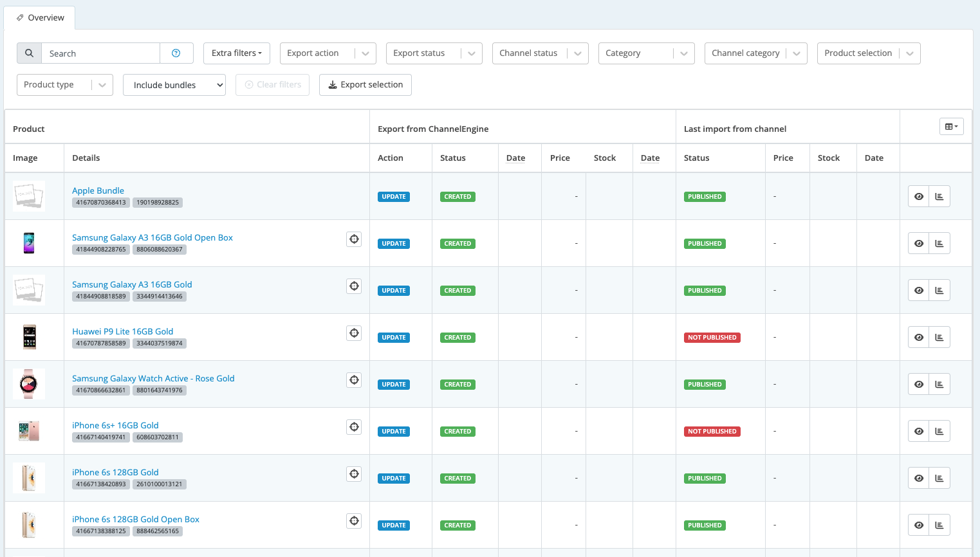The image size is (980, 557).
Task: Click eye icon for iPhone 6s+ 16GB Gold
Action: [919, 431]
